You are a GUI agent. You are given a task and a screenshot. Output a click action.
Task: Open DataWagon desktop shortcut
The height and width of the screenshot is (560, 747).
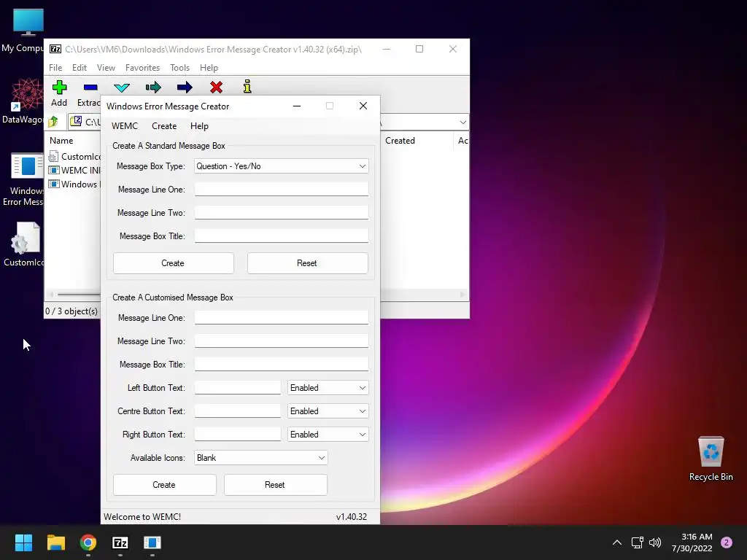(27, 101)
